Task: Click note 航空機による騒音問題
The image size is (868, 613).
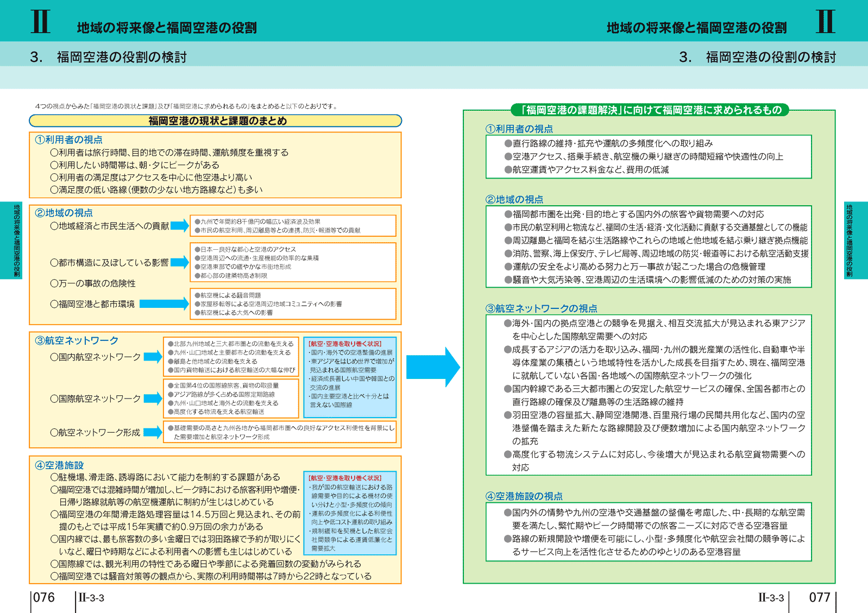Action: 228,295
